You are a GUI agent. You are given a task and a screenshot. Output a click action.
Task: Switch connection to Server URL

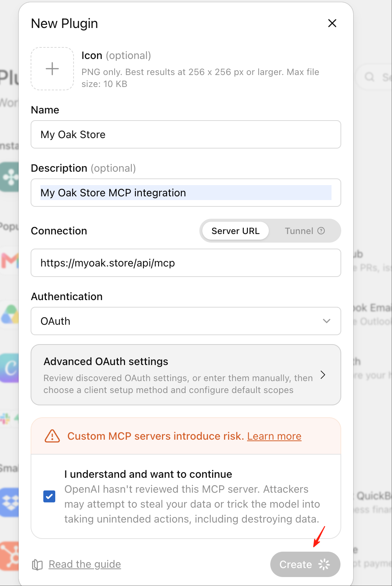click(236, 231)
